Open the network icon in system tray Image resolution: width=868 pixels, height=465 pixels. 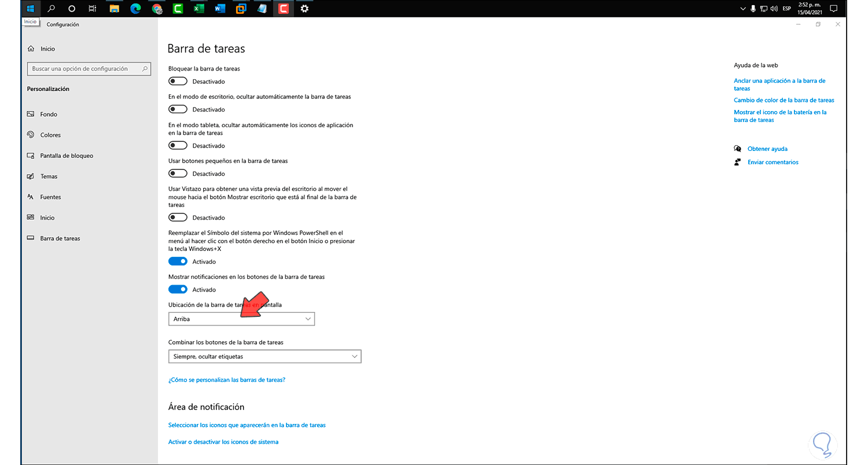(x=764, y=9)
